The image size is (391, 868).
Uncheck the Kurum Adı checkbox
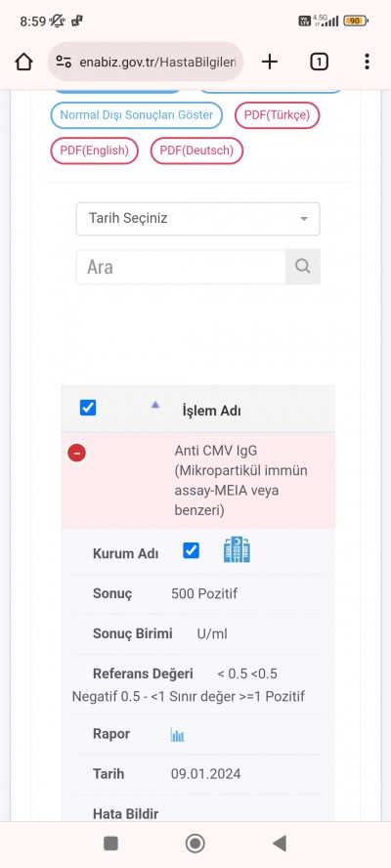pos(191,550)
